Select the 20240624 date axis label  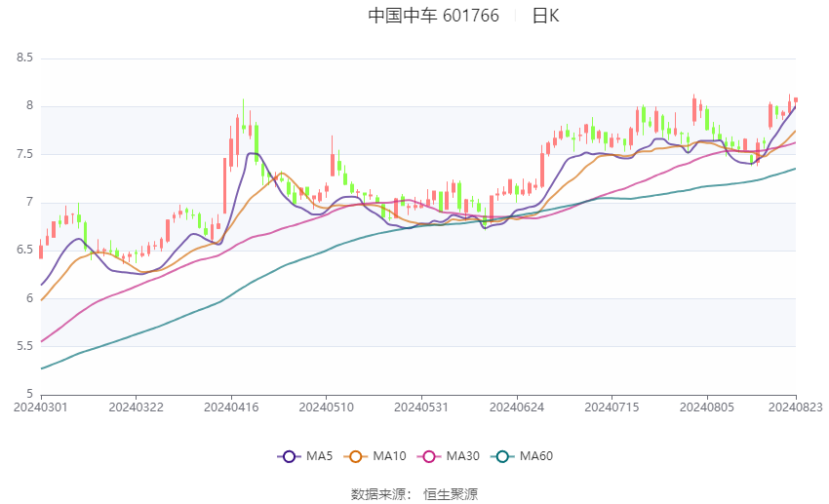(x=517, y=407)
